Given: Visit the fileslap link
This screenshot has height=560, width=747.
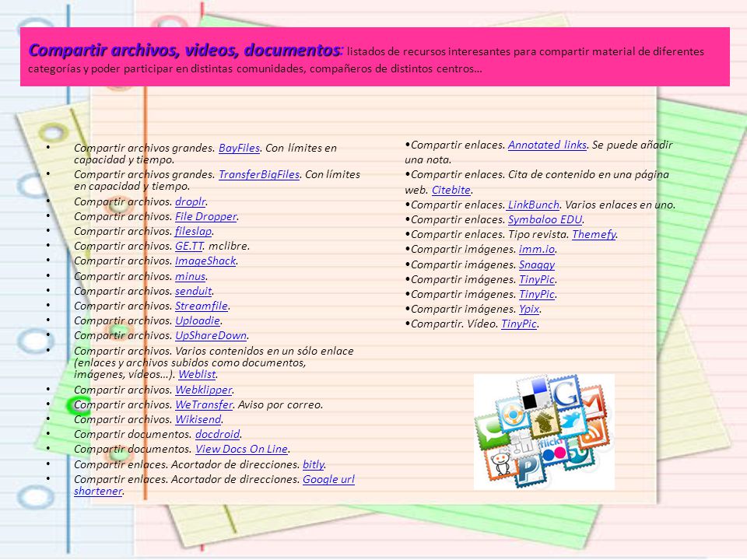Looking at the screenshot, I should [194, 231].
